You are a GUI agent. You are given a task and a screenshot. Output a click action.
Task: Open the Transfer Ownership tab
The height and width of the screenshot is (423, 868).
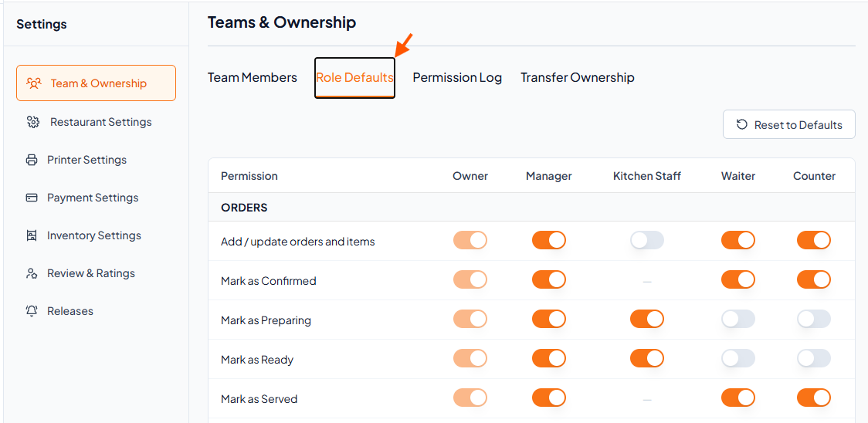(x=578, y=77)
